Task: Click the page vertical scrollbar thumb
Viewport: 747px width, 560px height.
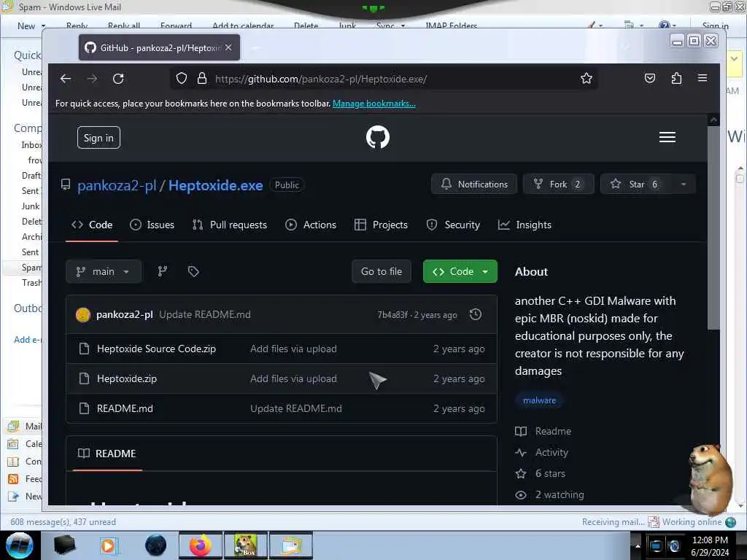Action: point(713,227)
